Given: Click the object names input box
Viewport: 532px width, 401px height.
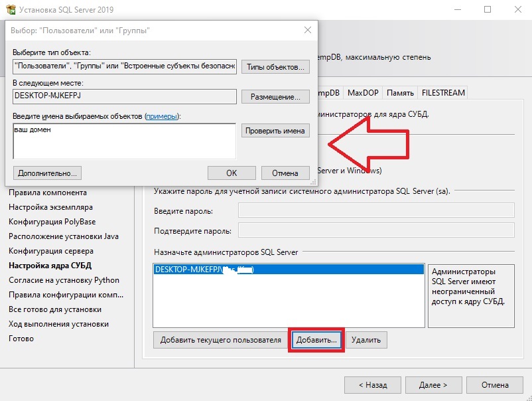Looking at the screenshot, I should (125, 141).
